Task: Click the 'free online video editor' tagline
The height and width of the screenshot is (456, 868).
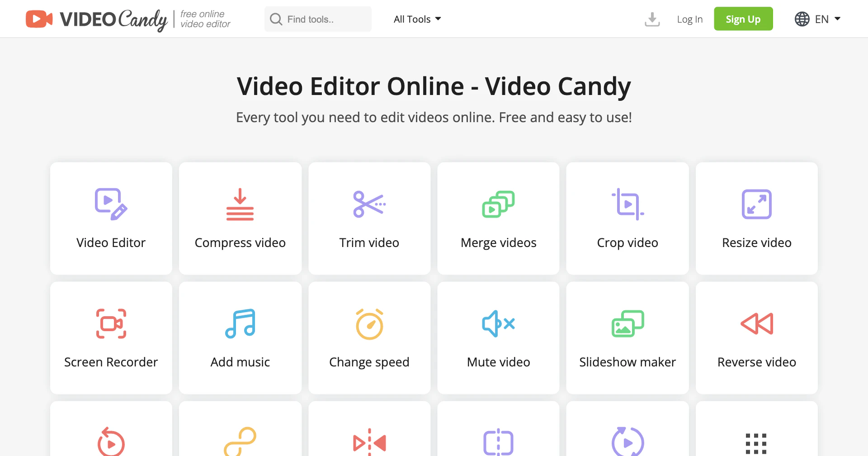Action: 205,19
